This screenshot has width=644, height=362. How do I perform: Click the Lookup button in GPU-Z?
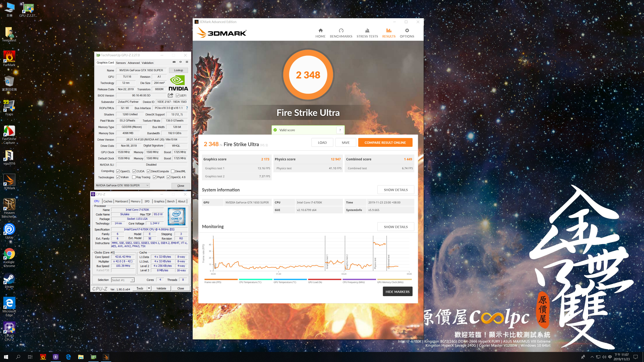[178, 70]
